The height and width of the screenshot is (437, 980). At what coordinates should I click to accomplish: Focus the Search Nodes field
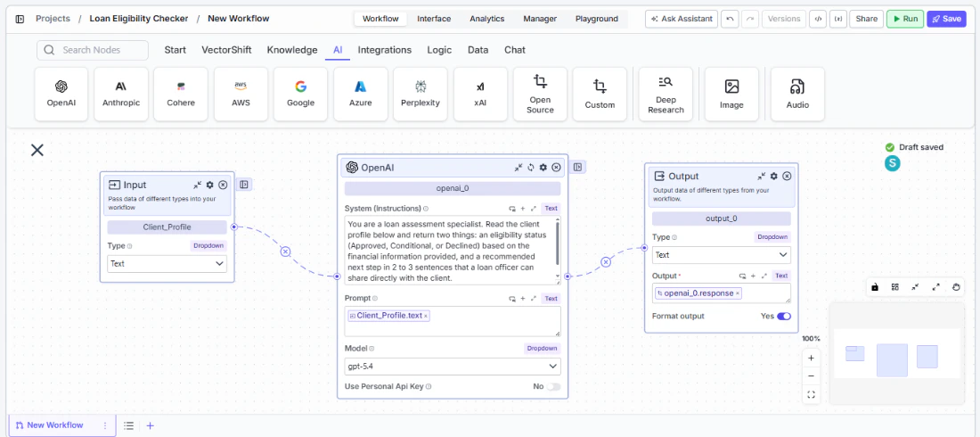click(93, 50)
